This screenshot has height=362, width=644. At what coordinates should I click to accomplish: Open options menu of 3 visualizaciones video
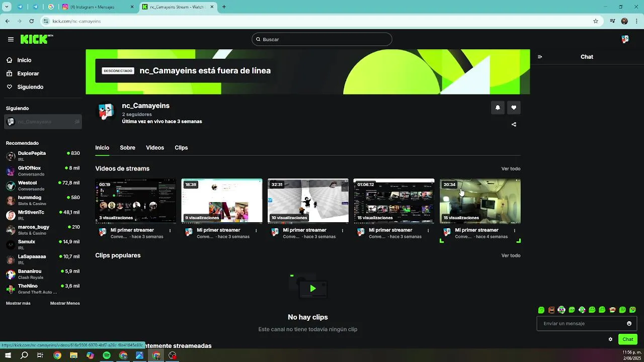[x=170, y=230]
